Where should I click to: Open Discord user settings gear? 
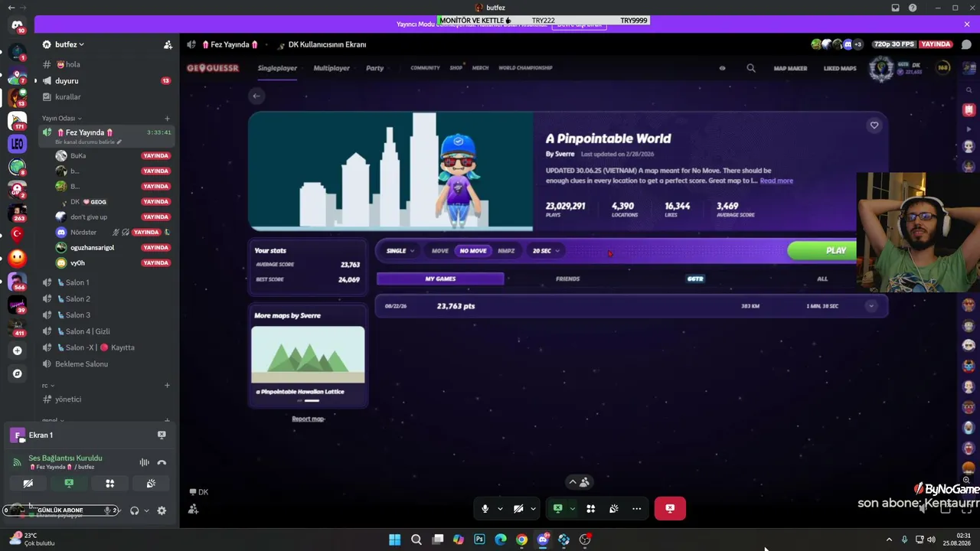(162, 510)
